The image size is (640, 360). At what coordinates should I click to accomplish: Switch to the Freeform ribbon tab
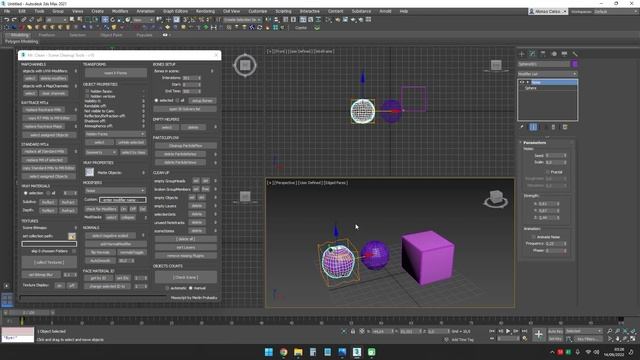47,35
